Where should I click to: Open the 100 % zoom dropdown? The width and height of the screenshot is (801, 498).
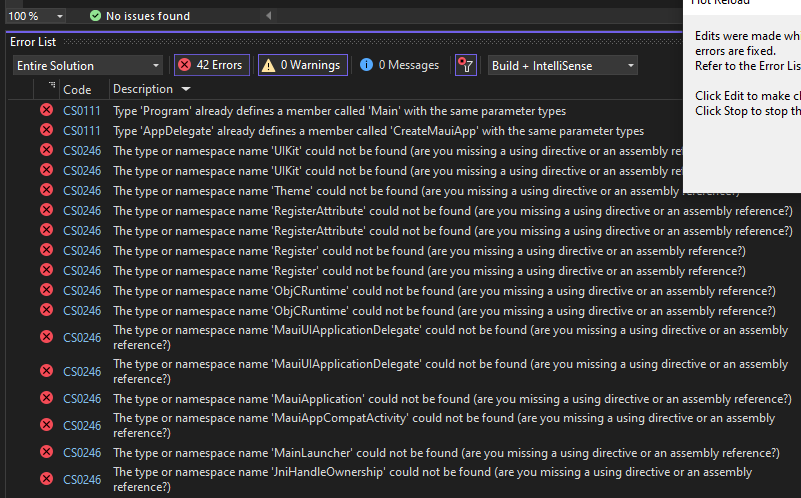(x=35, y=16)
